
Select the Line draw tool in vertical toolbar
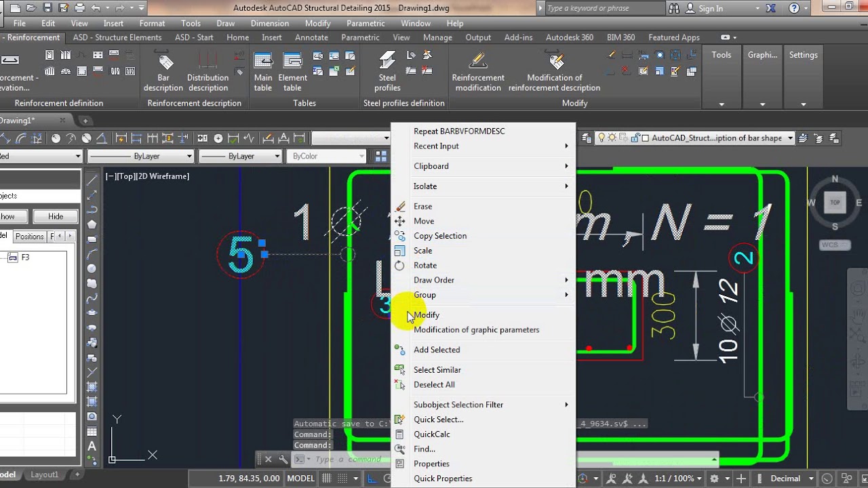[92, 180]
